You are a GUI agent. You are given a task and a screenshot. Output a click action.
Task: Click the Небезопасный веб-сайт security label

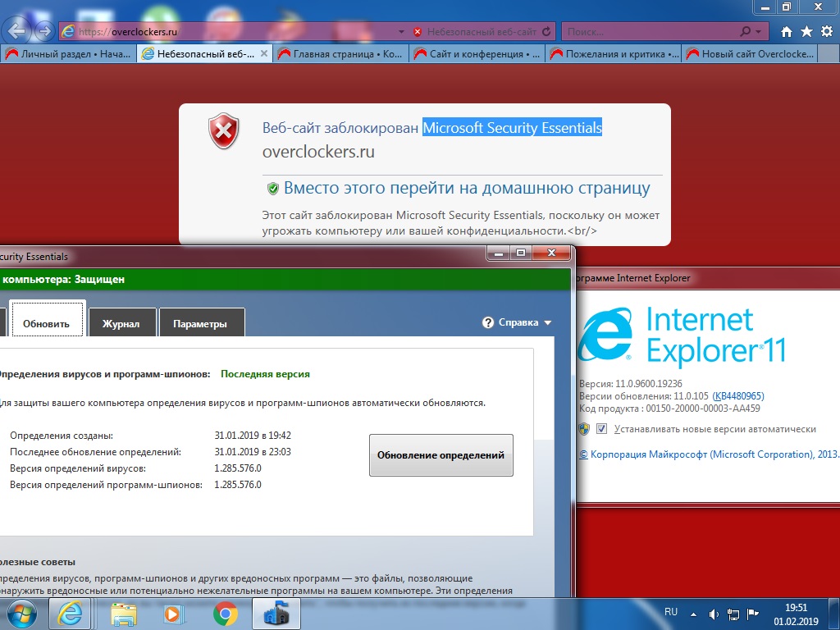(x=482, y=32)
